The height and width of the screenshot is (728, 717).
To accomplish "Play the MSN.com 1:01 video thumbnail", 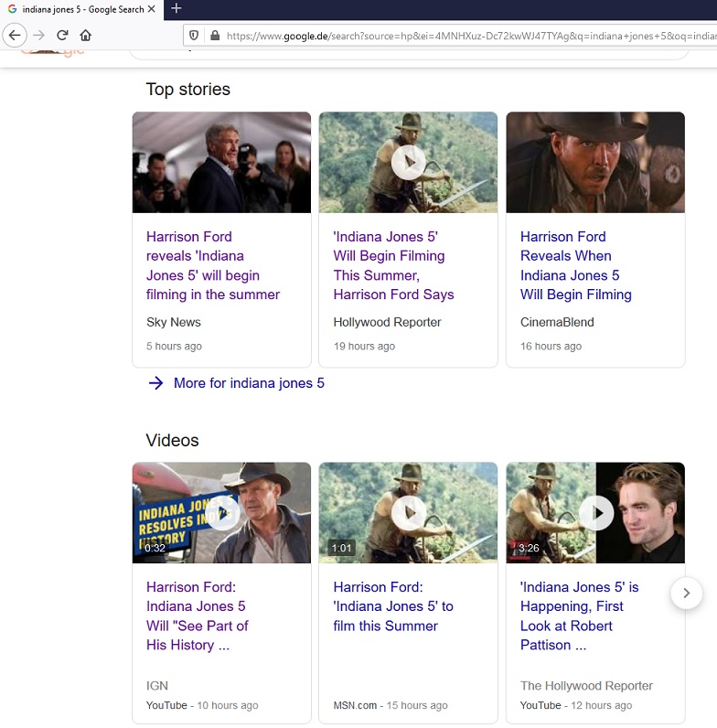I will click(x=408, y=512).
